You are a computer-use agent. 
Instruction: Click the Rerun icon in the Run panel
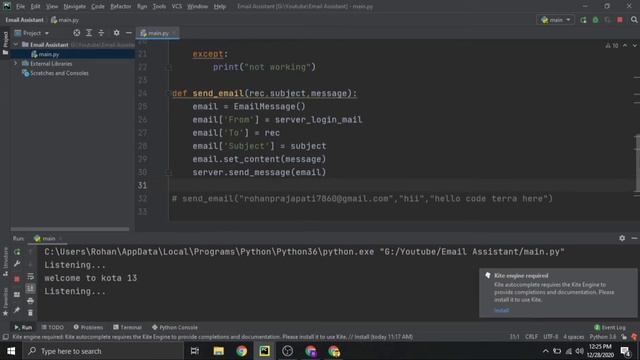(17, 252)
